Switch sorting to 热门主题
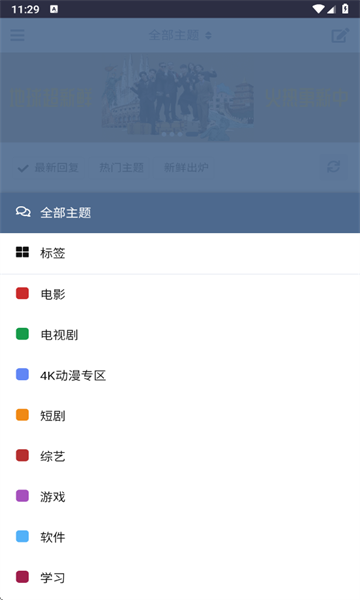This screenshot has width=360, height=600. (x=121, y=168)
